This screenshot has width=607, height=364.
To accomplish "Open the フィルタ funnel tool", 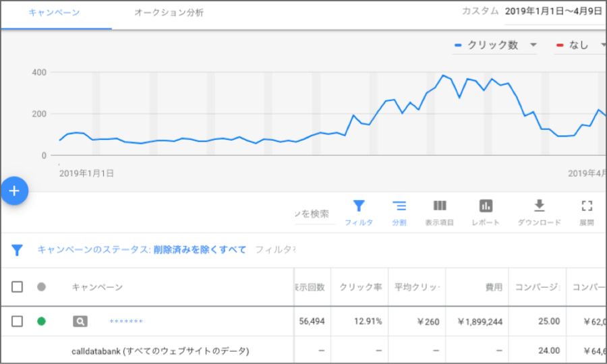I will 359,206.
